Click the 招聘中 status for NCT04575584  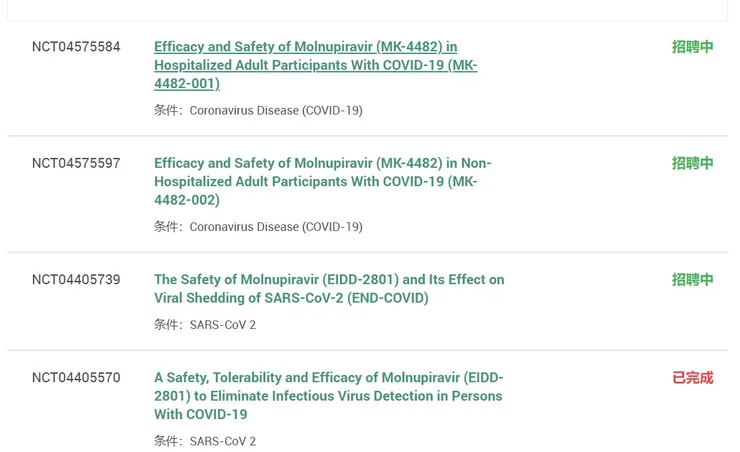(x=692, y=47)
